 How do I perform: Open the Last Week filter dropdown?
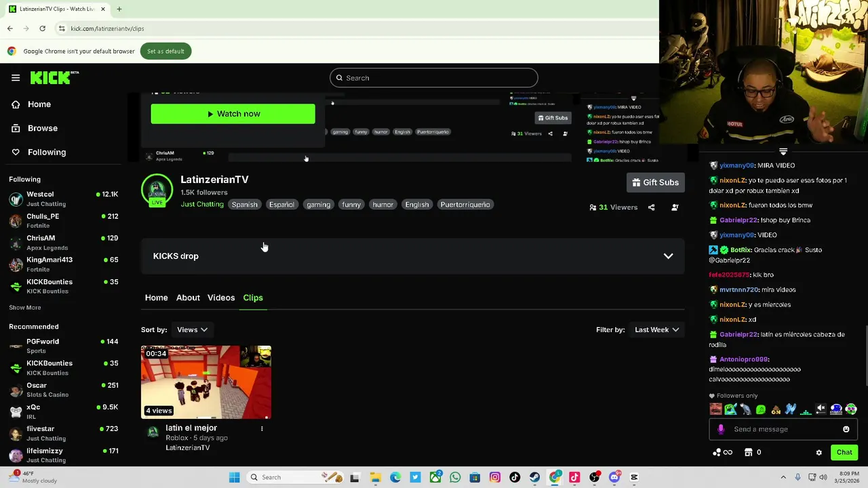656,329
